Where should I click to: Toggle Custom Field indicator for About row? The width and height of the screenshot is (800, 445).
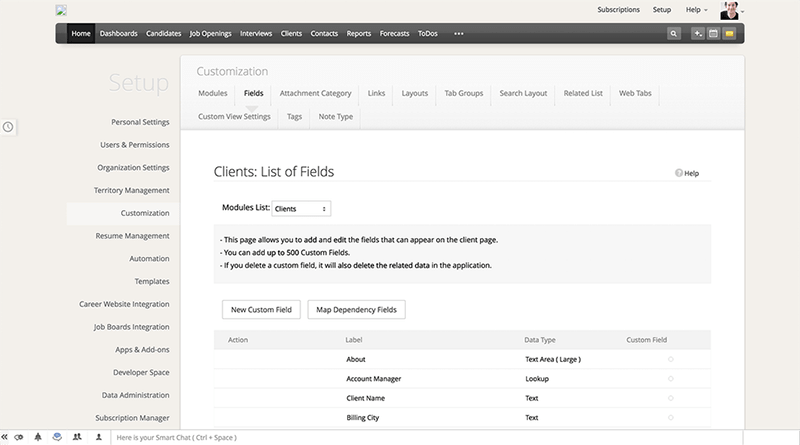670,359
